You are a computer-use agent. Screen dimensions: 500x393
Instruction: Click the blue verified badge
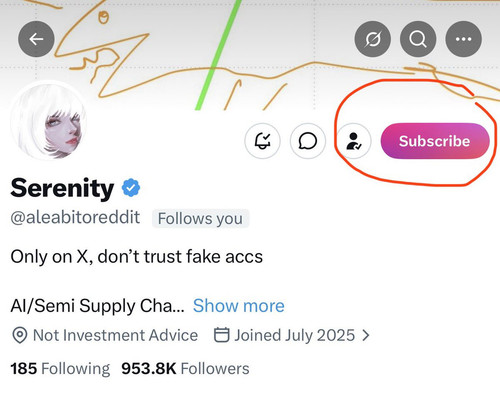click(x=131, y=188)
